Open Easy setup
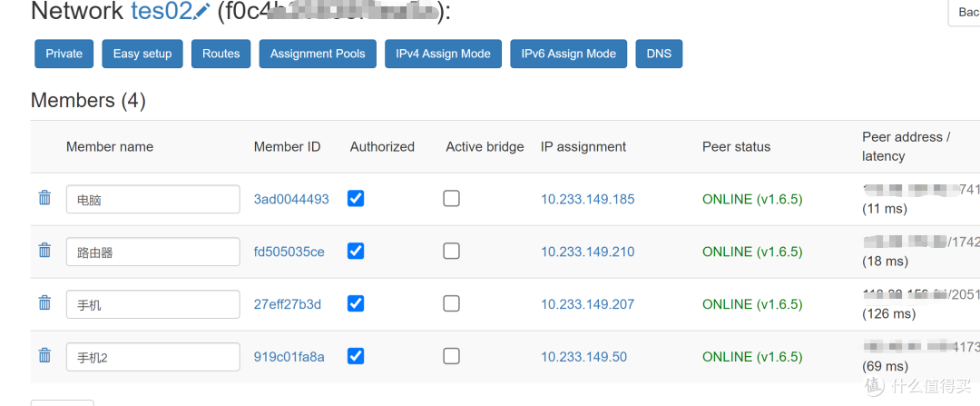 point(142,54)
